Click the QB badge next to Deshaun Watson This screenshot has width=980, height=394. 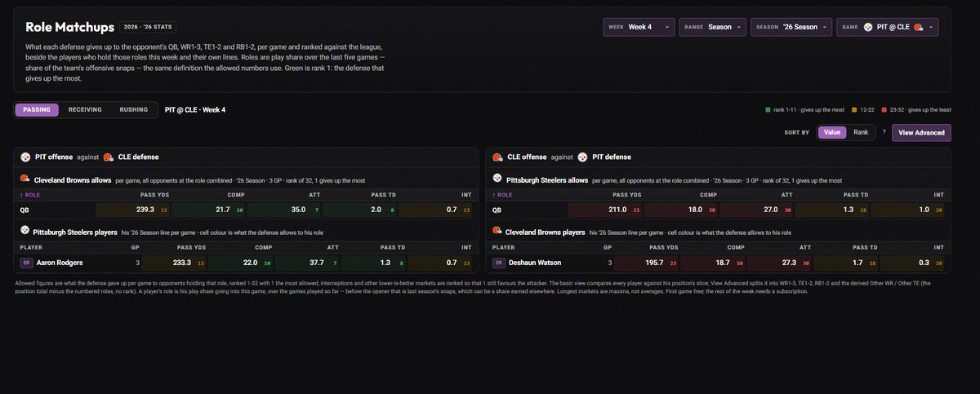point(499,263)
